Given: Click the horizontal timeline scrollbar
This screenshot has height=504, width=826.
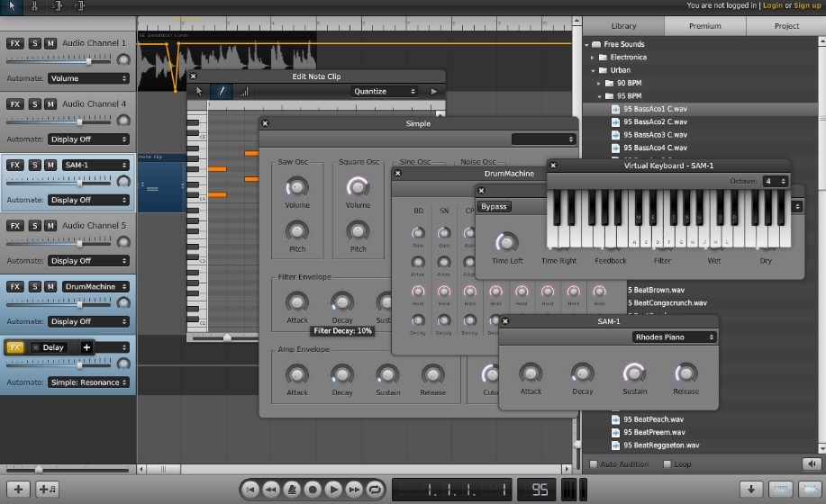Looking at the screenshot, I should [x=354, y=469].
